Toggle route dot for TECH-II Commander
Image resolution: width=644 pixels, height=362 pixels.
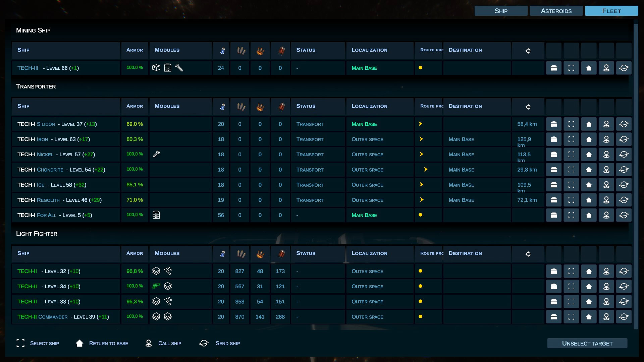pyautogui.click(x=420, y=316)
